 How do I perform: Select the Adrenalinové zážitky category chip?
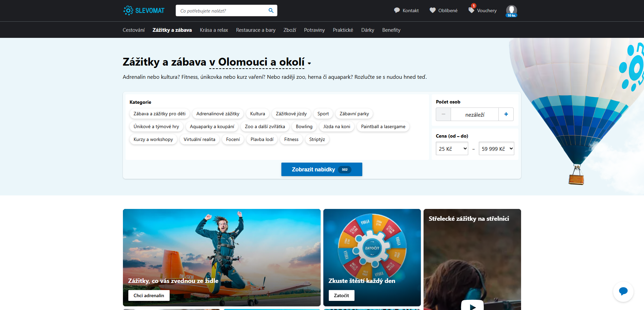click(x=218, y=114)
